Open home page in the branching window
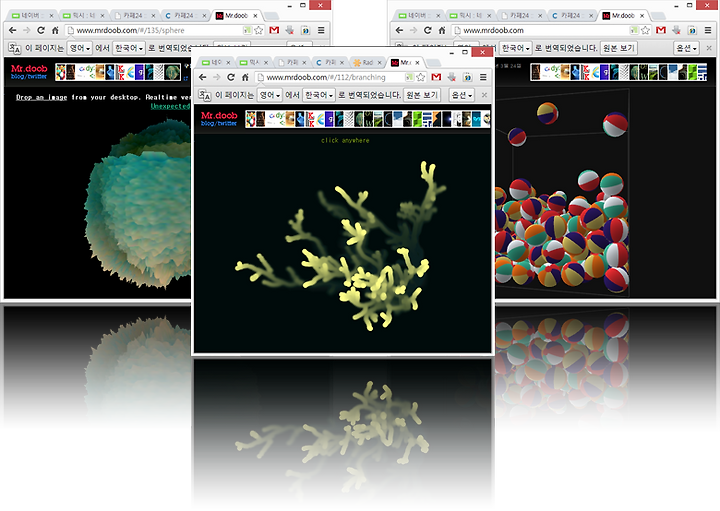Viewport: 720px width, 511px height. (x=245, y=77)
